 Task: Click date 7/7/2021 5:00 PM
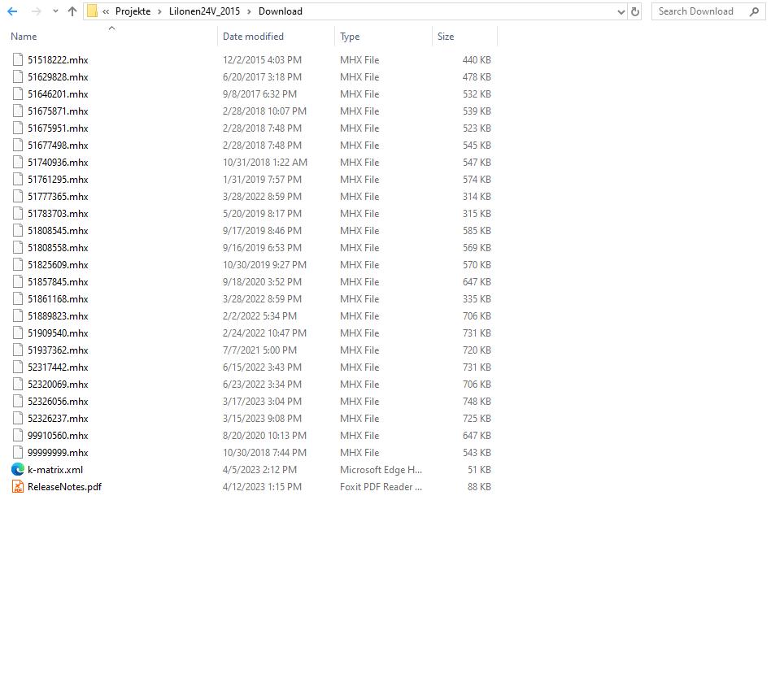(259, 350)
